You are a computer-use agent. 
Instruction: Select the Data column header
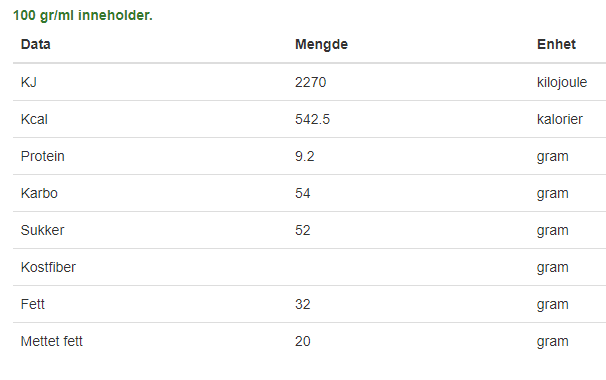pos(36,44)
